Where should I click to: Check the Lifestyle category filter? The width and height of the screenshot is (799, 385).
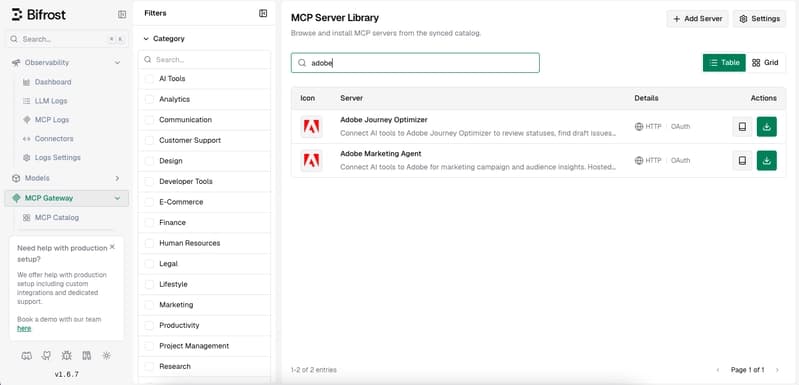click(149, 284)
